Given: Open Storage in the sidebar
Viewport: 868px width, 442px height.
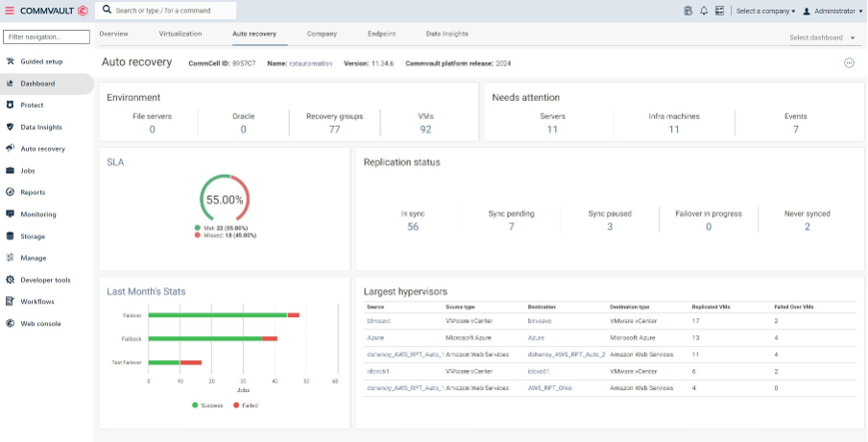Looking at the screenshot, I should point(33,236).
